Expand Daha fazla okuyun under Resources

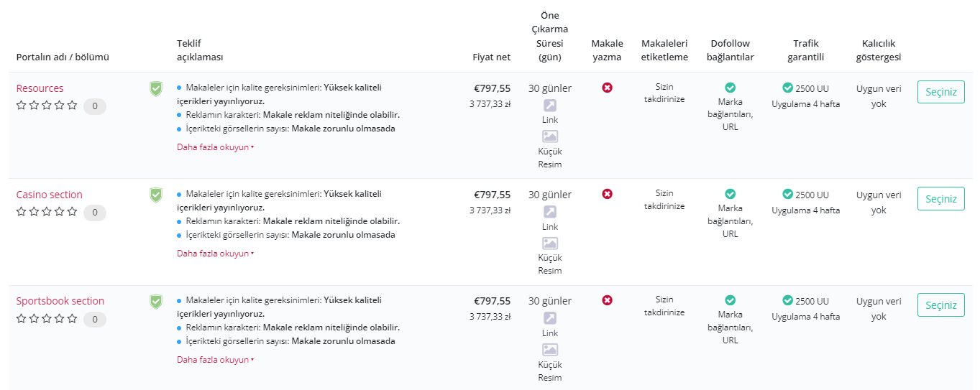(x=215, y=147)
